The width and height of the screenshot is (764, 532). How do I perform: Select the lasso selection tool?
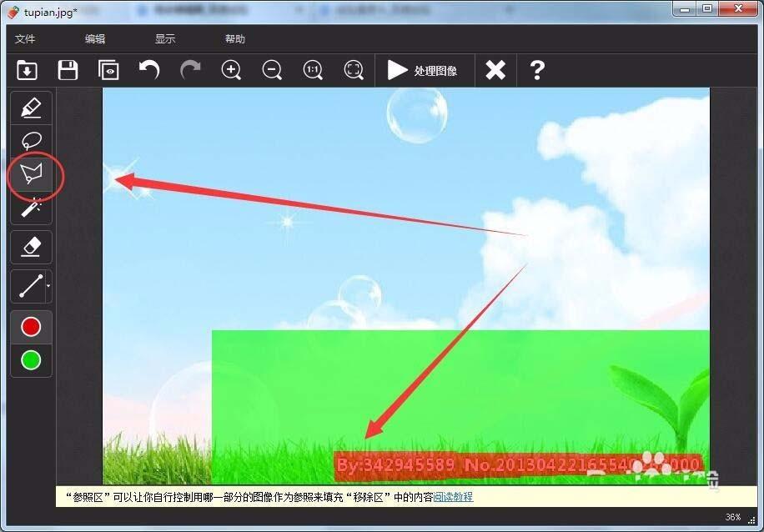point(30,140)
